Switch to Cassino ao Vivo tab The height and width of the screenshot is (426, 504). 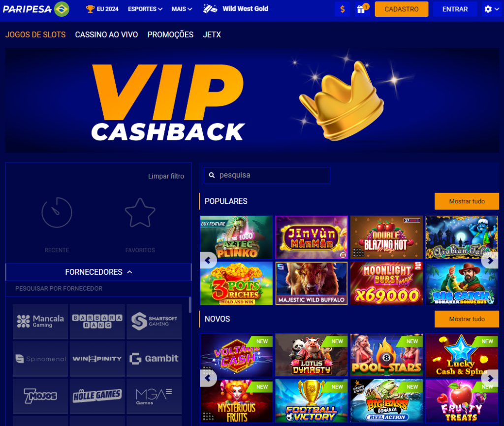click(106, 35)
